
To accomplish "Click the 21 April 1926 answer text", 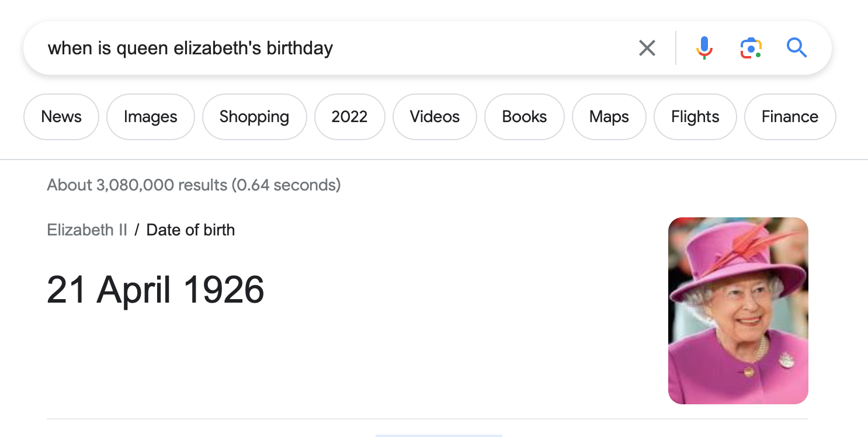I will (155, 289).
